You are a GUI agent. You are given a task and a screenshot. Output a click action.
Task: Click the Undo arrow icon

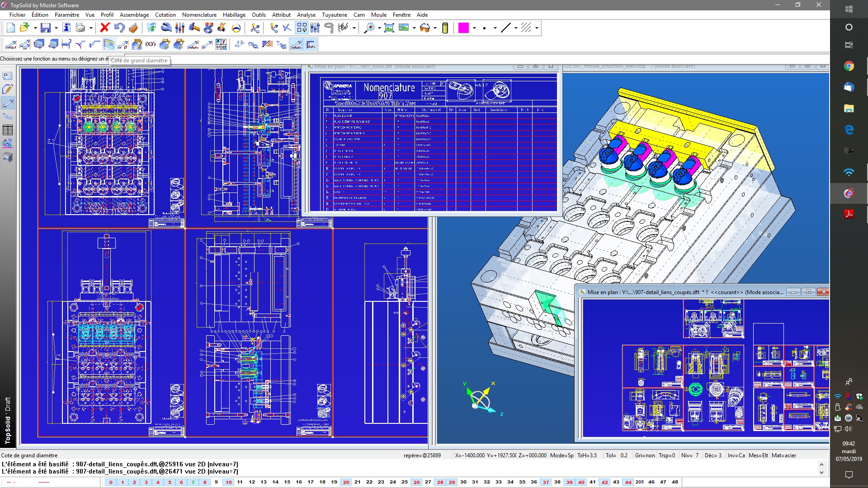[119, 28]
